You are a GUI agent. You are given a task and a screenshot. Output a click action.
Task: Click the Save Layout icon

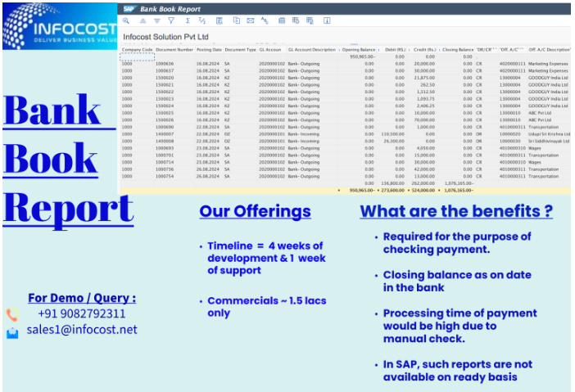click(310, 20)
